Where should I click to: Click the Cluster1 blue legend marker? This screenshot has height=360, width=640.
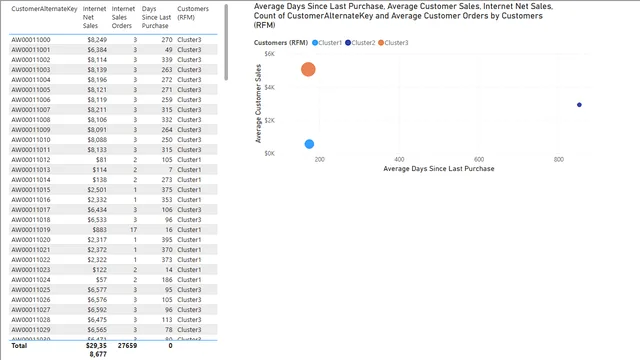(x=315, y=42)
